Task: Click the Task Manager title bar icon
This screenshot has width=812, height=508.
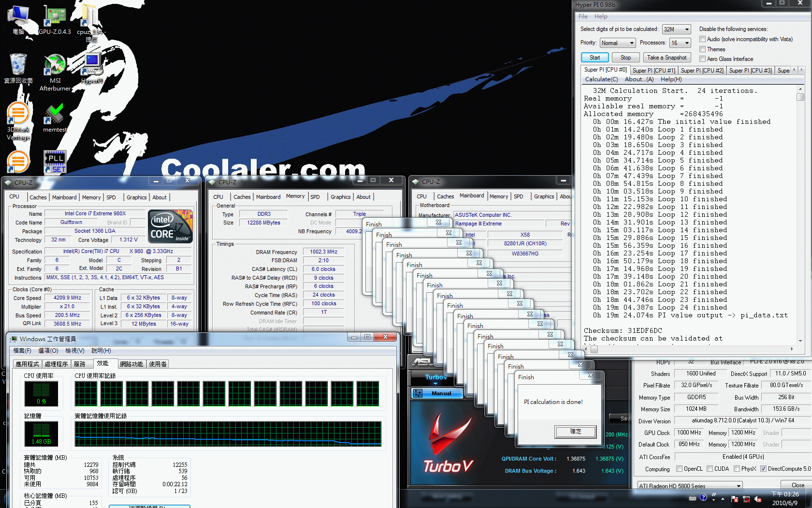Action: click(14, 339)
